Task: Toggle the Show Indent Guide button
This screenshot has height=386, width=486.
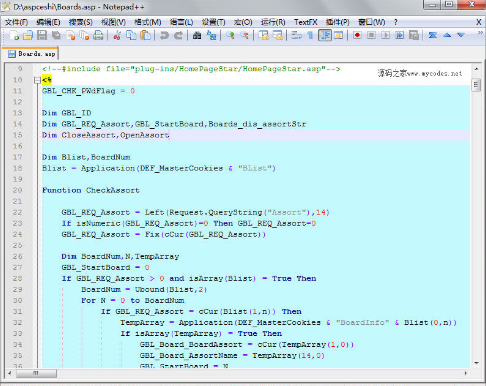Action: click(x=325, y=35)
